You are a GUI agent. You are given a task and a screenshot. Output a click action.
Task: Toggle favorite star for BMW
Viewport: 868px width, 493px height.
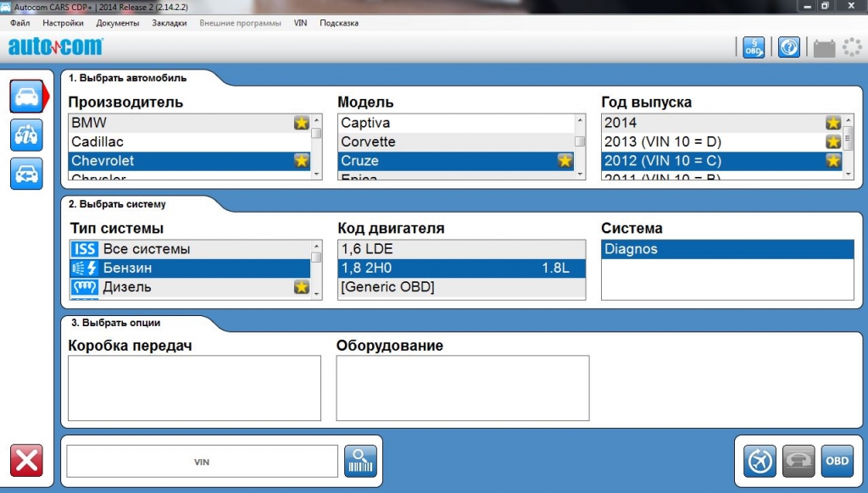301,123
